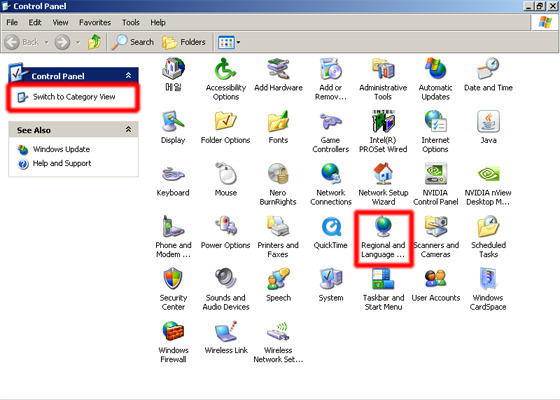The image size is (560, 400).
Task: Open Internet Options icon
Action: pos(435,131)
